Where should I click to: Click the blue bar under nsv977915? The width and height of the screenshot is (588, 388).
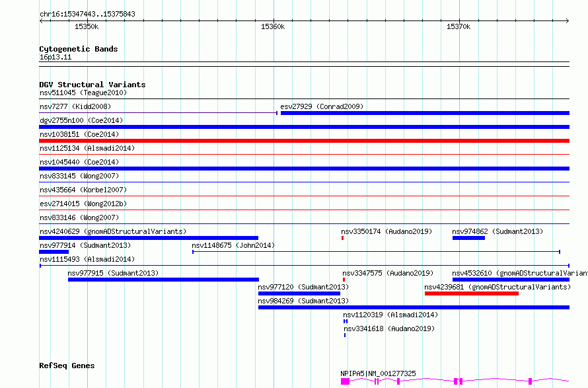tap(163, 280)
